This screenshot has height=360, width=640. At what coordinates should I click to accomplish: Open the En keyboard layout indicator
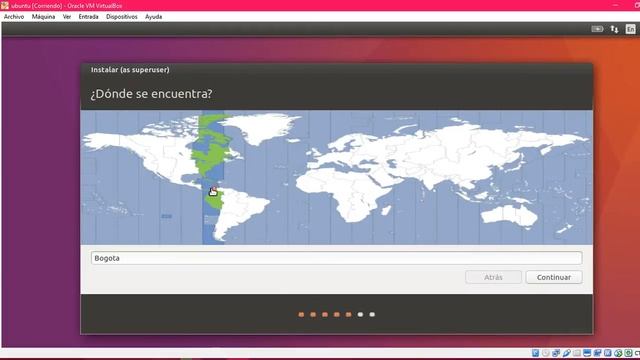(631, 29)
